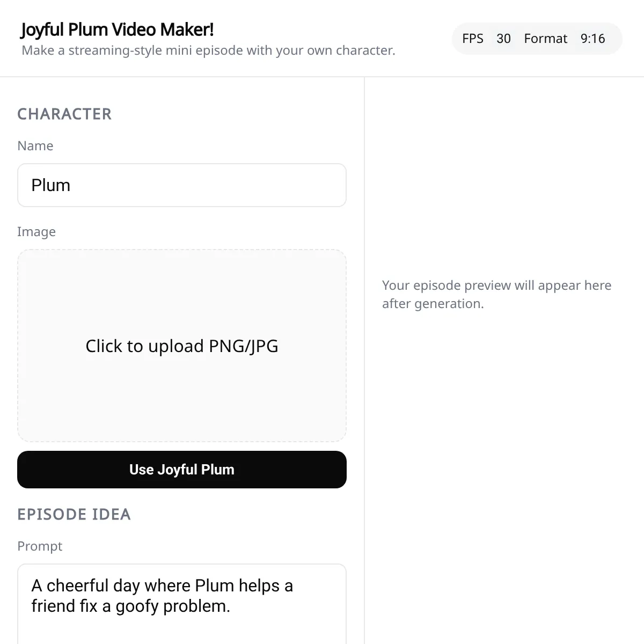Click the FPS label in header pill
Image resolution: width=644 pixels, height=644 pixels.
click(472, 39)
